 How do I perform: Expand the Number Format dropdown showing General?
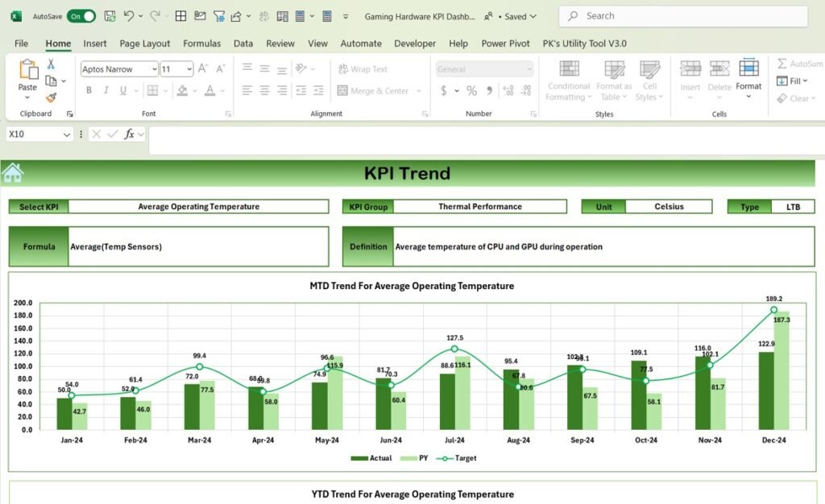click(x=529, y=69)
